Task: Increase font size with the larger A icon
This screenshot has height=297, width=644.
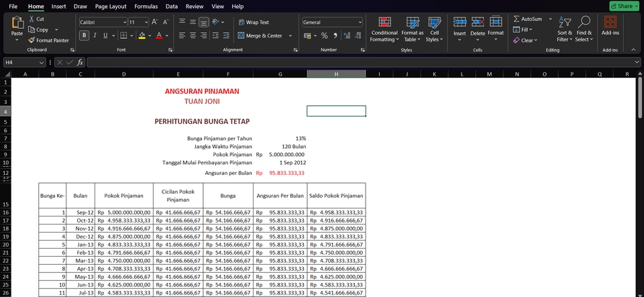Action: [x=154, y=22]
